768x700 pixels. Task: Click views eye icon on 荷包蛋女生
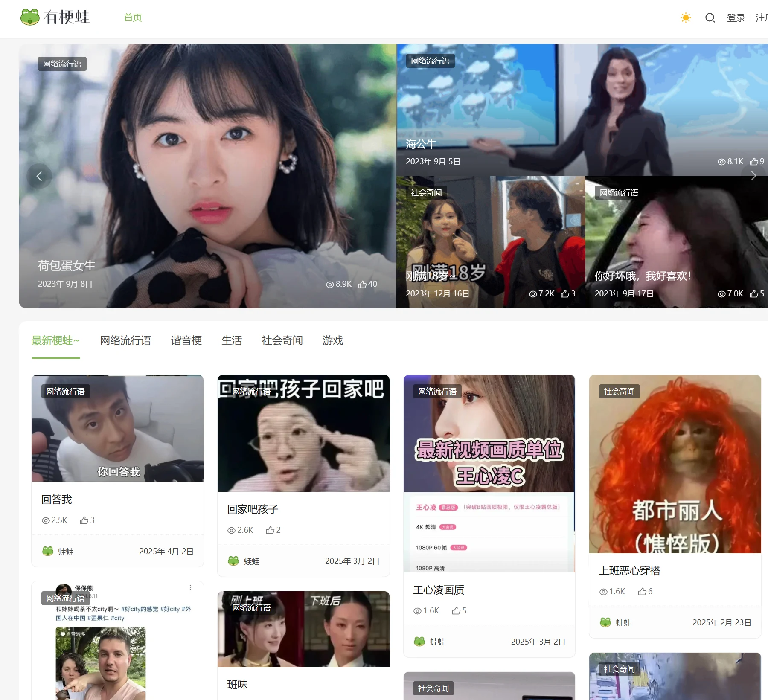tap(330, 285)
